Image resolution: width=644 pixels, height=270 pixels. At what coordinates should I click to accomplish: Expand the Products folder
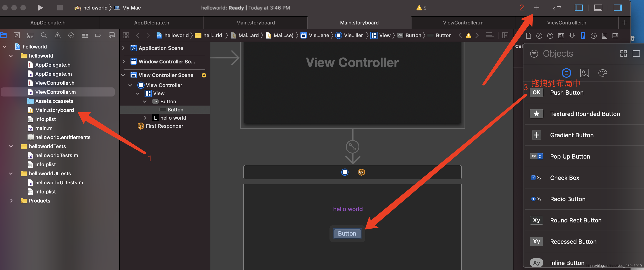point(11,200)
